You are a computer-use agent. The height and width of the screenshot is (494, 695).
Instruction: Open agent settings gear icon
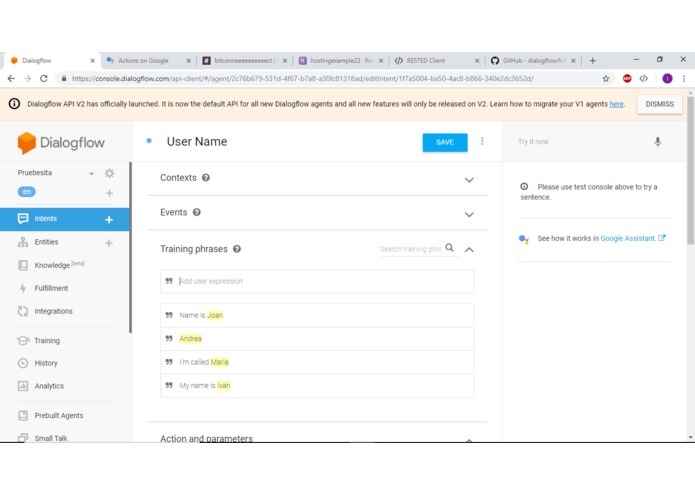(109, 173)
